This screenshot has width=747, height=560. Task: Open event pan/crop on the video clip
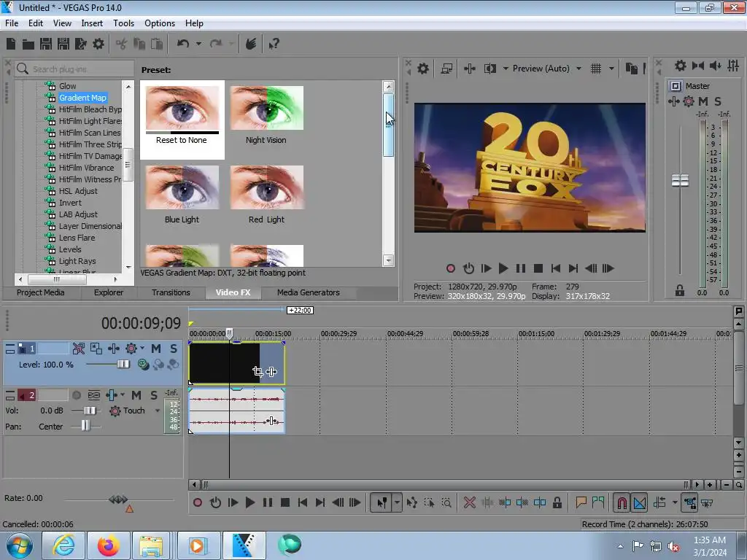click(258, 372)
